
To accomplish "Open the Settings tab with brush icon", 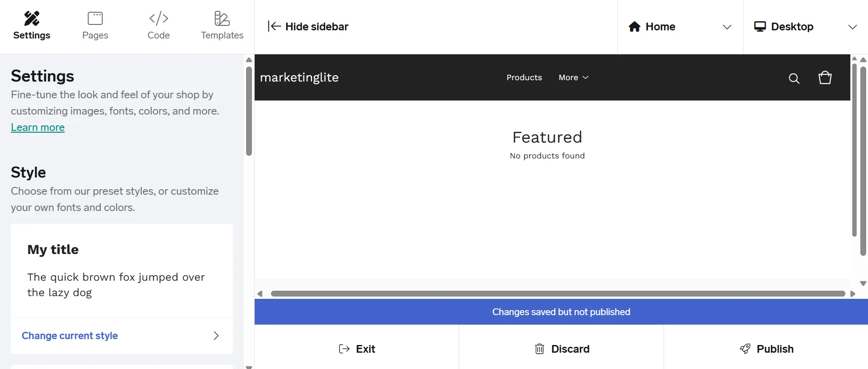I will click(32, 26).
